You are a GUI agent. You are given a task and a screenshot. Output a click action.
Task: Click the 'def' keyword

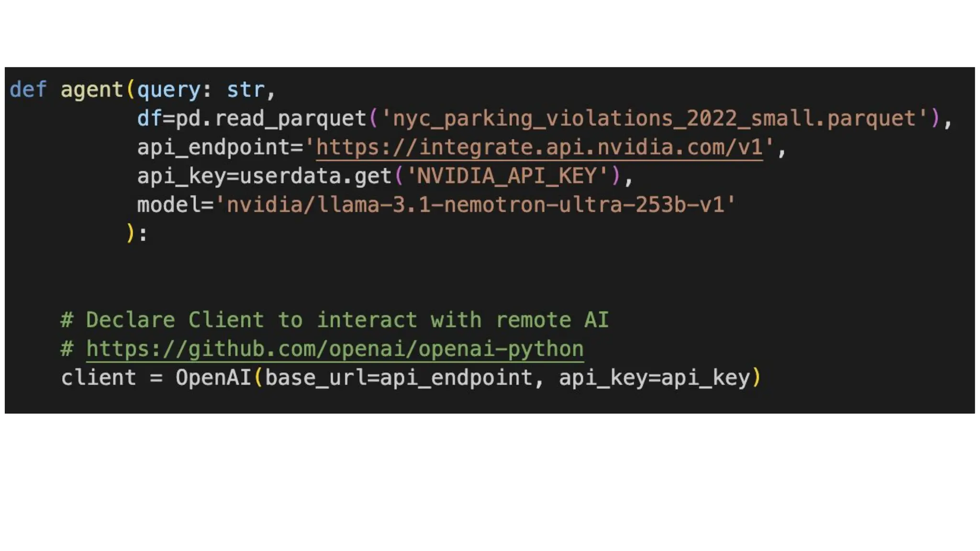pyautogui.click(x=28, y=90)
